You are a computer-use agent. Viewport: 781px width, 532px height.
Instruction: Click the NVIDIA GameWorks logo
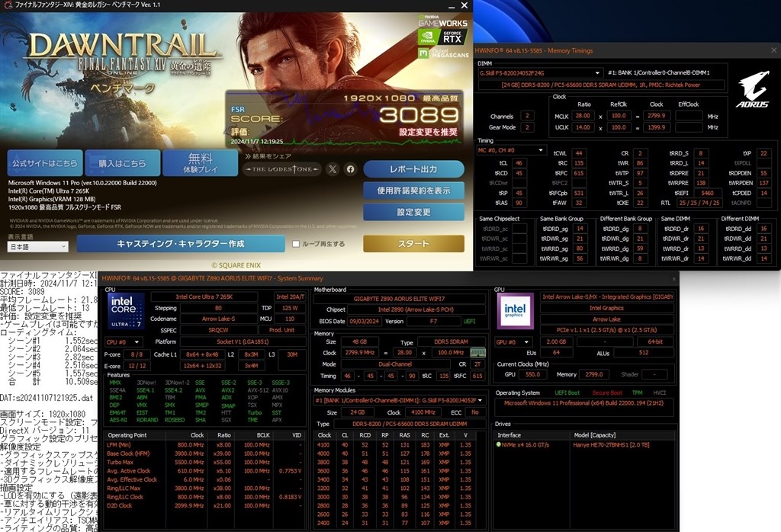click(x=443, y=21)
